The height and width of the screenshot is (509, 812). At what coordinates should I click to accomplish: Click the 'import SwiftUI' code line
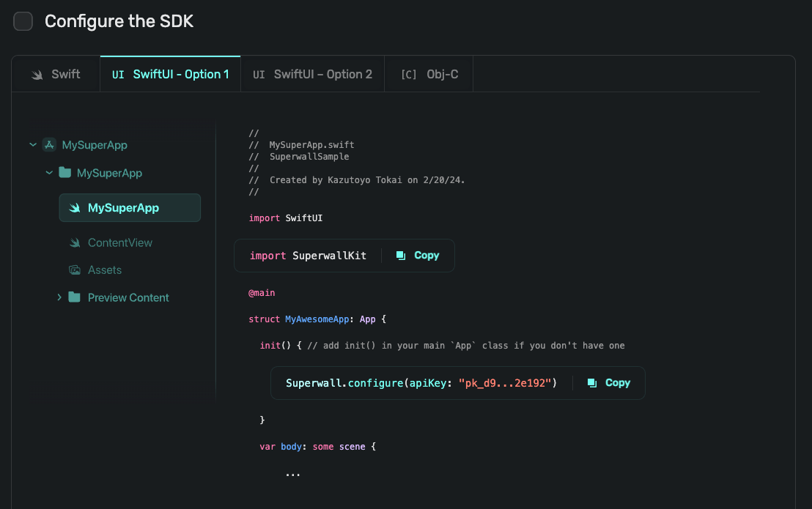[285, 218]
